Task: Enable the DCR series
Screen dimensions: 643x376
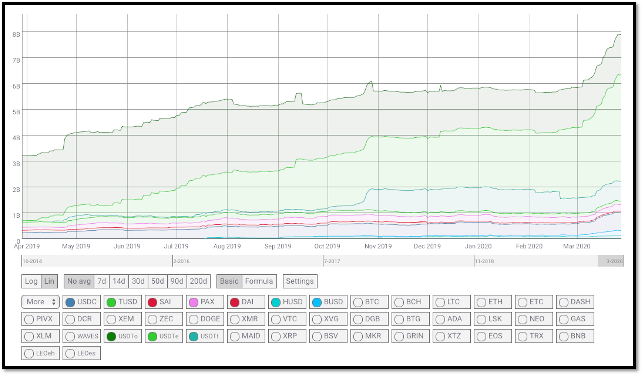Action: 81,319
